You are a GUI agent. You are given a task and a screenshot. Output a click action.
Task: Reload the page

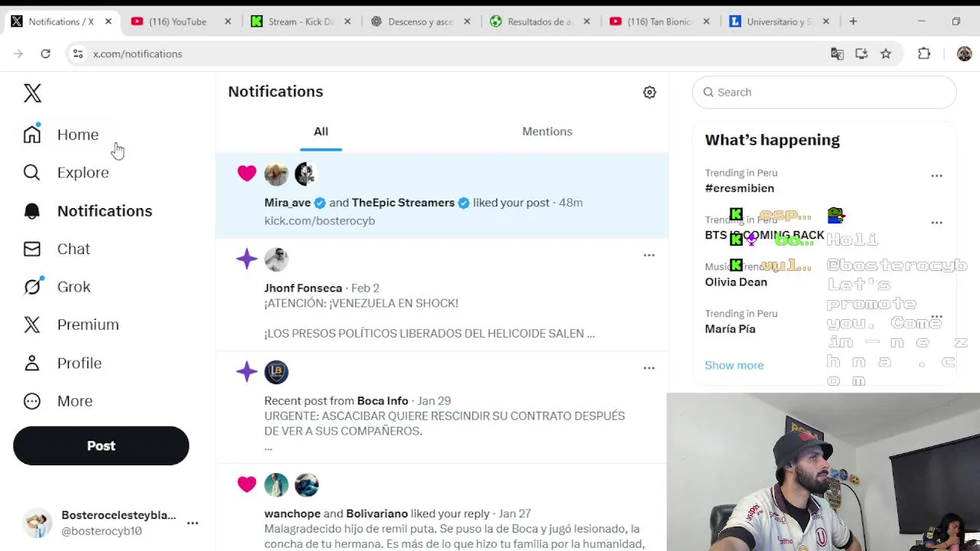click(x=45, y=54)
